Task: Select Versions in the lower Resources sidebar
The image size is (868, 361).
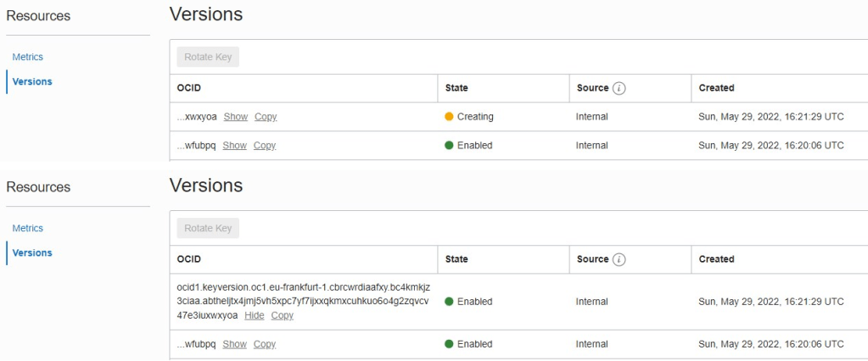Action: pyautogui.click(x=32, y=253)
